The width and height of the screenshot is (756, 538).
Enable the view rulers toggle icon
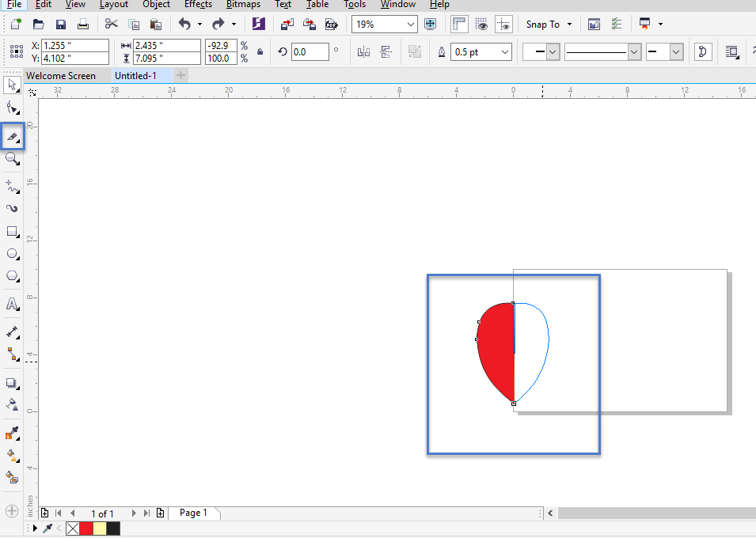459,24
